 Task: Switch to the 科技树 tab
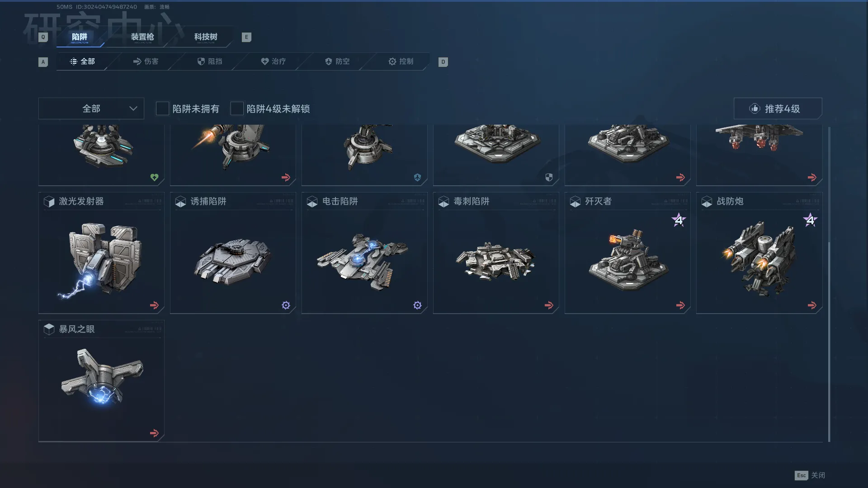[x=206, y=37]
